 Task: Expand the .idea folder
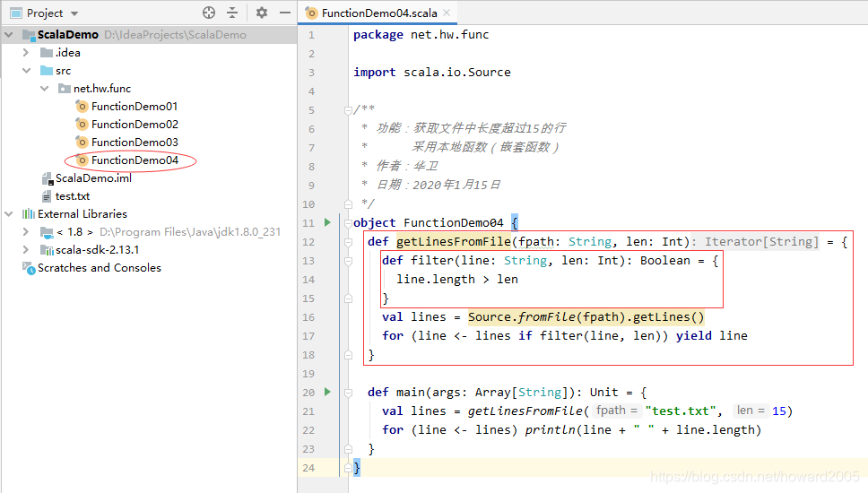[x=26, y=53]
